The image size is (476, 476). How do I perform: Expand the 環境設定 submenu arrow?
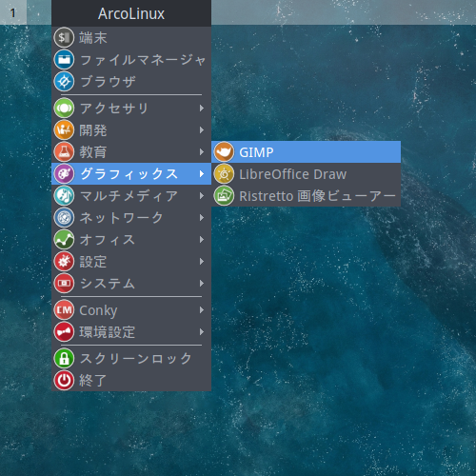click(x=202, y=332)
